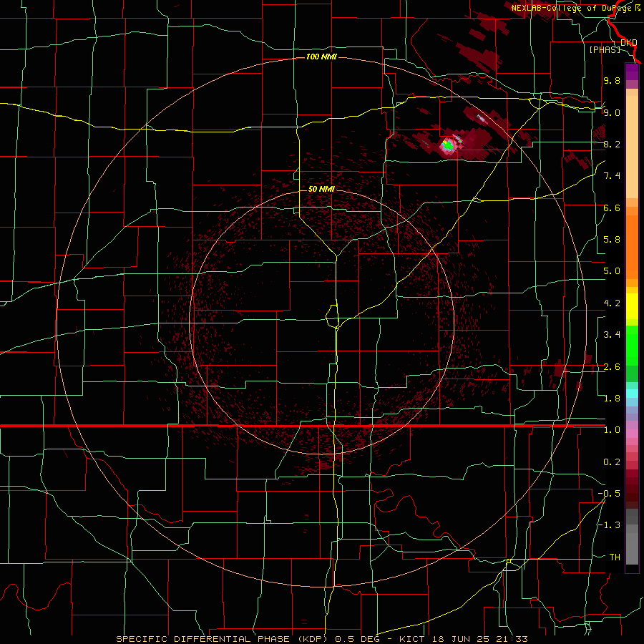
Task: Click the 3.4 scale value
Action: [612, 335]
